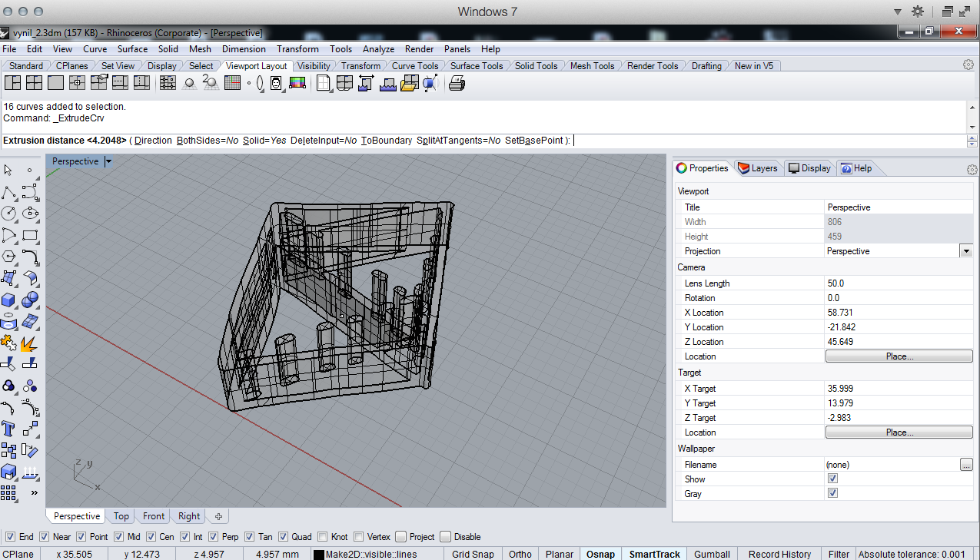This screenshot has width=980, height=560.
Task: Open the Projection dropdown
Action: click(x=965, y=251)
